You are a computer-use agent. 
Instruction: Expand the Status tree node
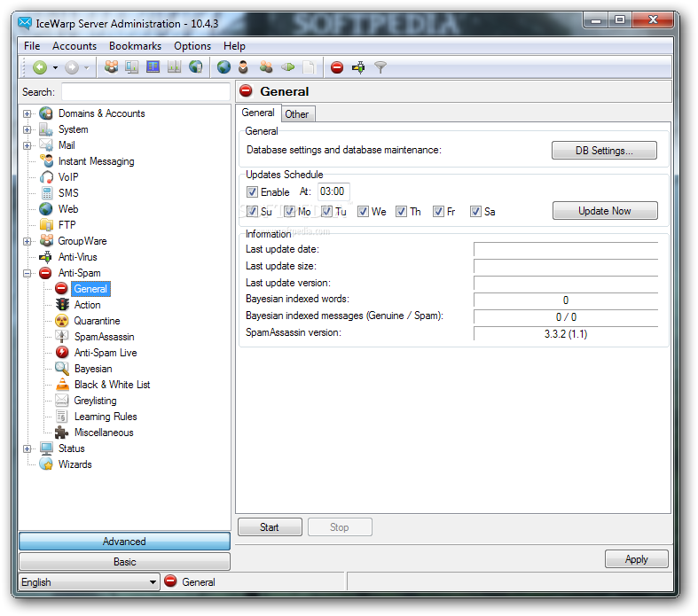click(27, 448)
